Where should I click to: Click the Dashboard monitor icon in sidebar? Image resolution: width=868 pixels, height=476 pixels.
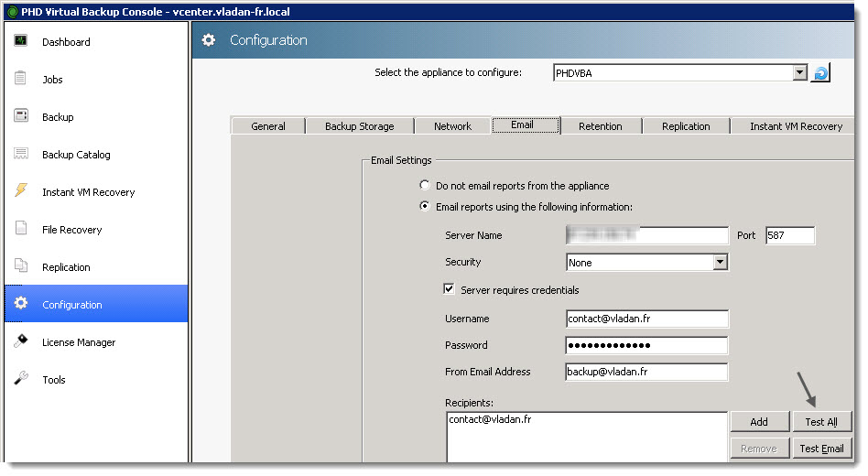pyautogui.click(x=20, y=40)
